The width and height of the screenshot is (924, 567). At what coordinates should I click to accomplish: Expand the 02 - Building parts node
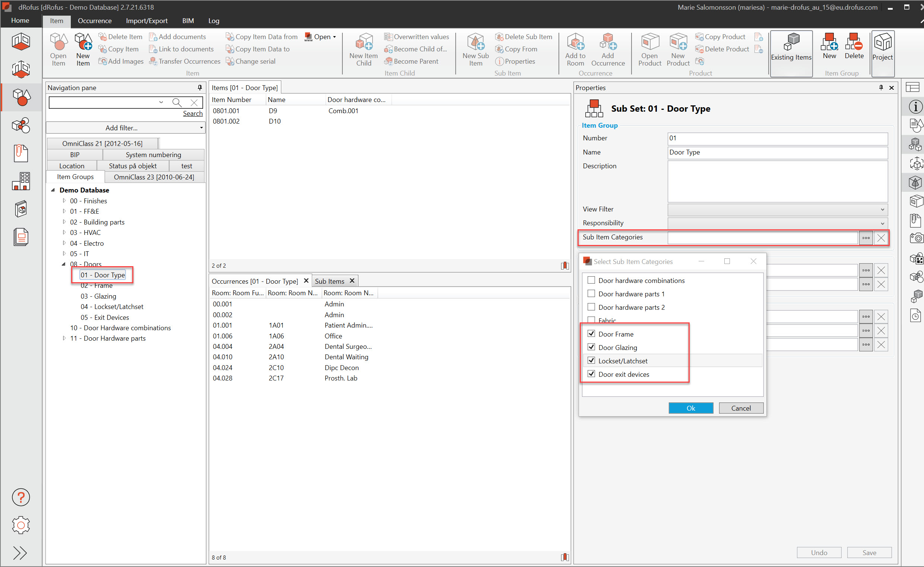[64, 222]
